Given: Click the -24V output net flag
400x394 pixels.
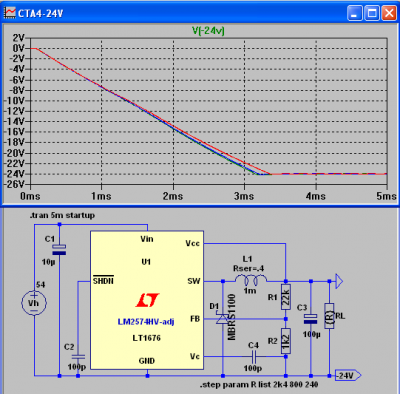Looking at the screenshot, I should (x=348, y=376).
